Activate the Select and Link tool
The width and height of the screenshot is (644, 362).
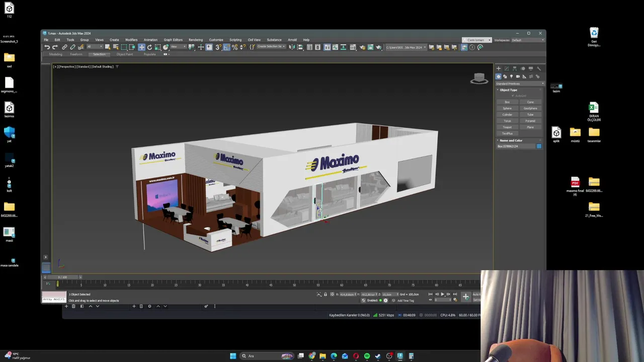[x=64, y=47]
